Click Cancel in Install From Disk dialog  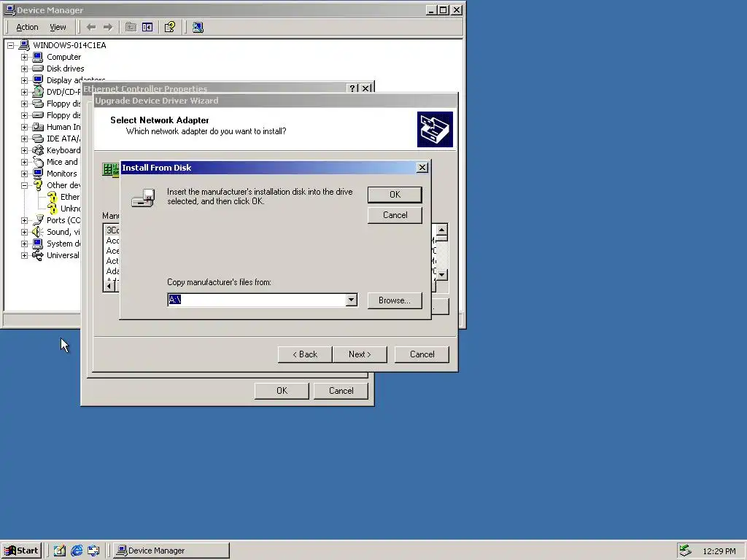coord(395,215)
